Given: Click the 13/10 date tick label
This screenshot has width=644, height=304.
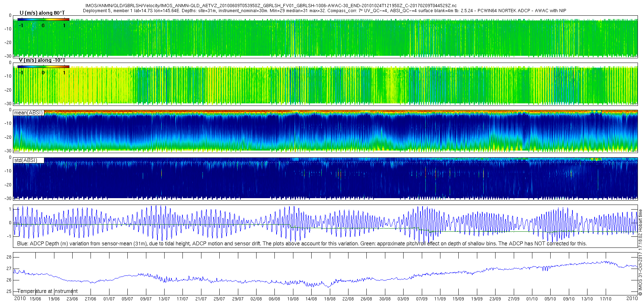Looking at the screenshot, I should tap(587, 299).
